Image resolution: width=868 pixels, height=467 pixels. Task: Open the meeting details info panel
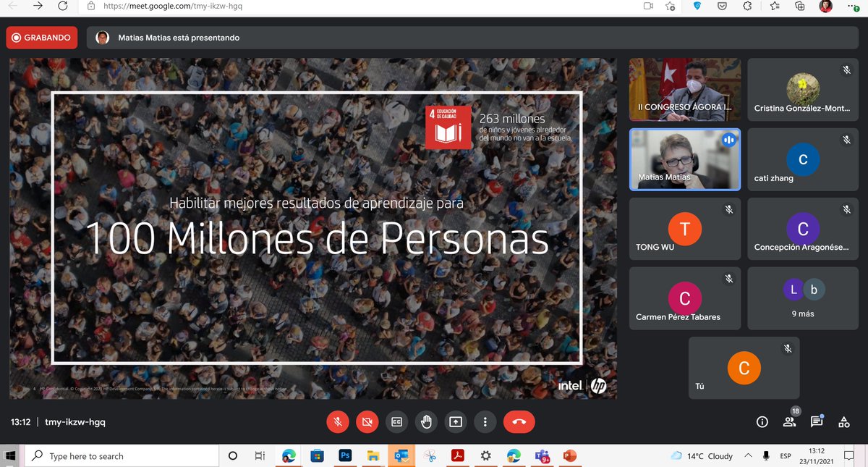click(x=762, y=421)
